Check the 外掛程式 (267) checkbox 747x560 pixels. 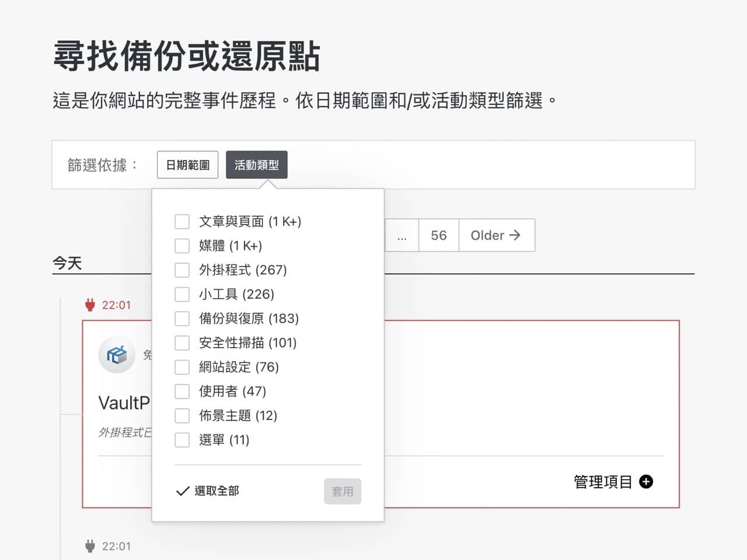[x=182, y=270]
